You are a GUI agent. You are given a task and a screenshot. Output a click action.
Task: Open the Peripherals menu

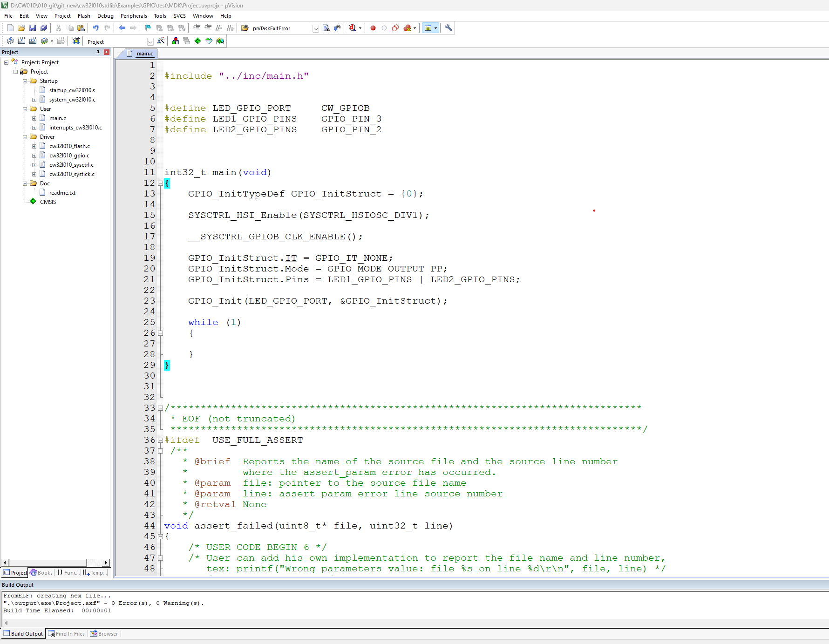(x=134, y=16)
